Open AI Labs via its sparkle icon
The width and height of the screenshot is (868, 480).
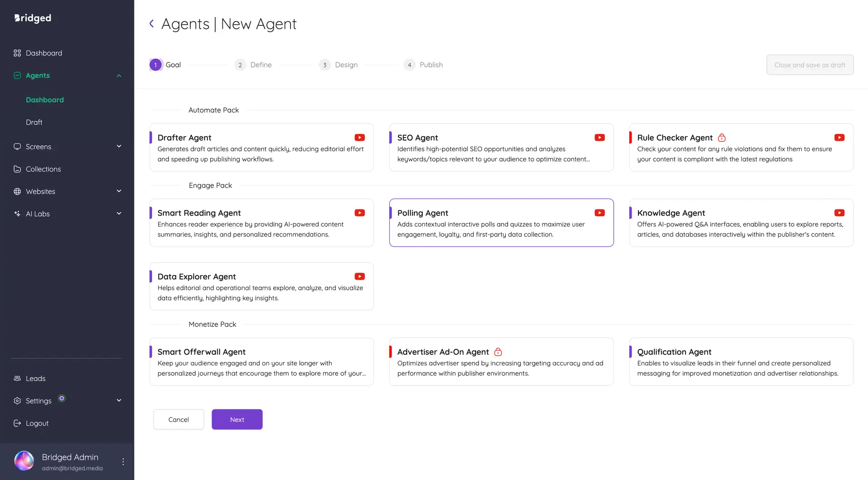(17, 214)
